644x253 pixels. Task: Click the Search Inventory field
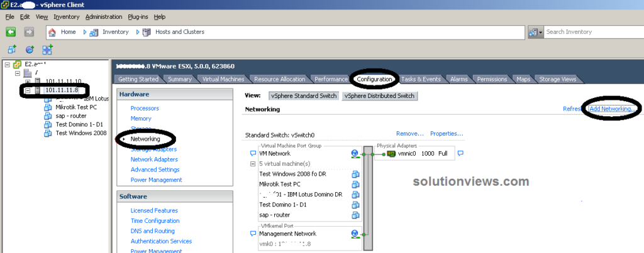tap(594, 32)
